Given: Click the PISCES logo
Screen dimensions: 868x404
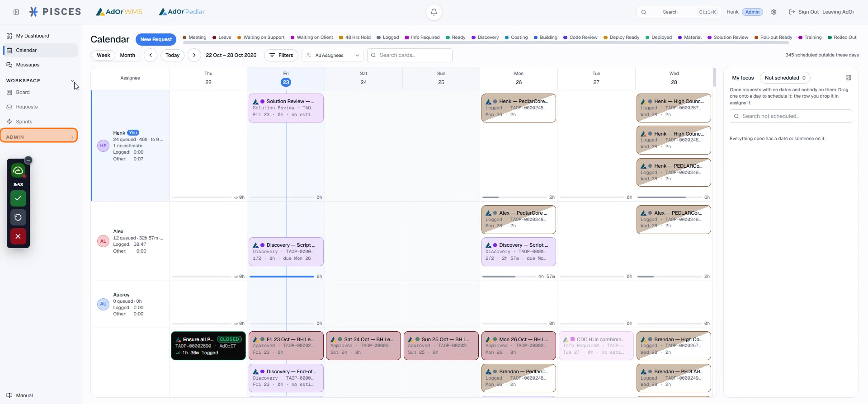Looking at the screenshot, I should coord(55,12).
